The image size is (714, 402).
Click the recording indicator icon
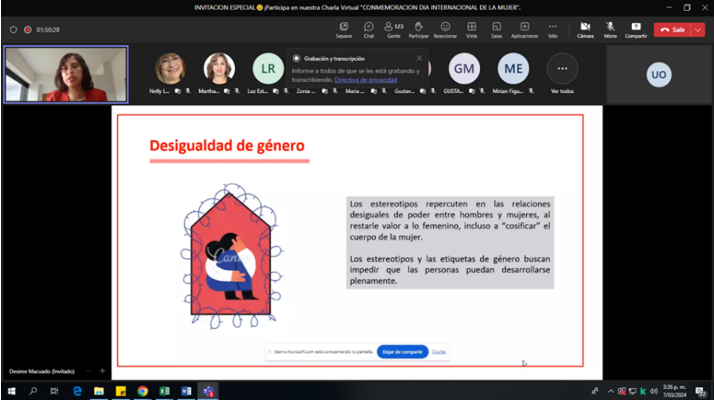(x=28, y=30)
